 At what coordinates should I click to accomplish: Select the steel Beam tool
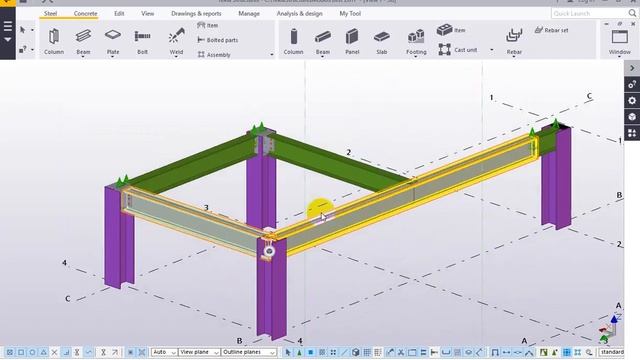click(83, 40)
